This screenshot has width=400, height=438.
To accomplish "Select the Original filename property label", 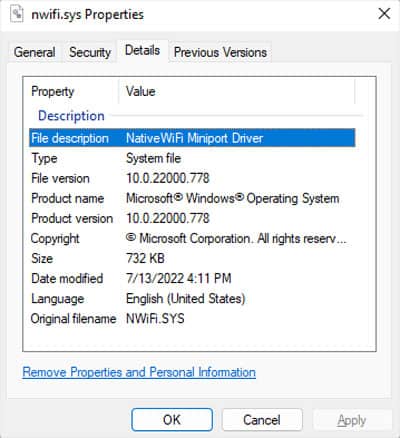I will point(73,319).
